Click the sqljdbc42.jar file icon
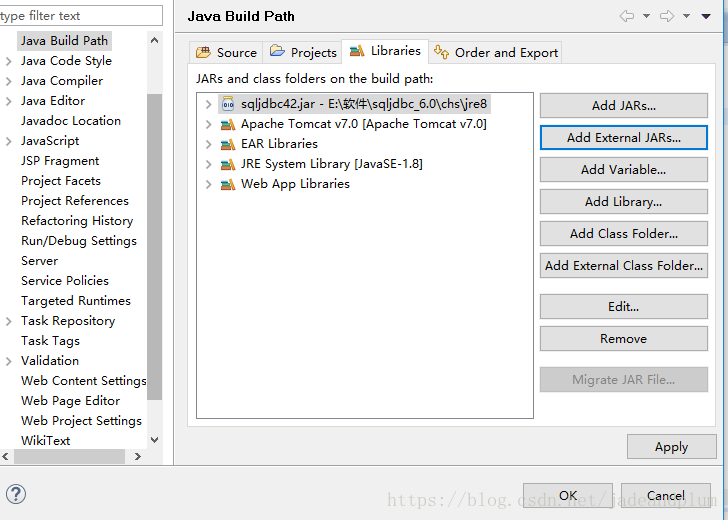 pyautogui.click(x=228, y=104)
